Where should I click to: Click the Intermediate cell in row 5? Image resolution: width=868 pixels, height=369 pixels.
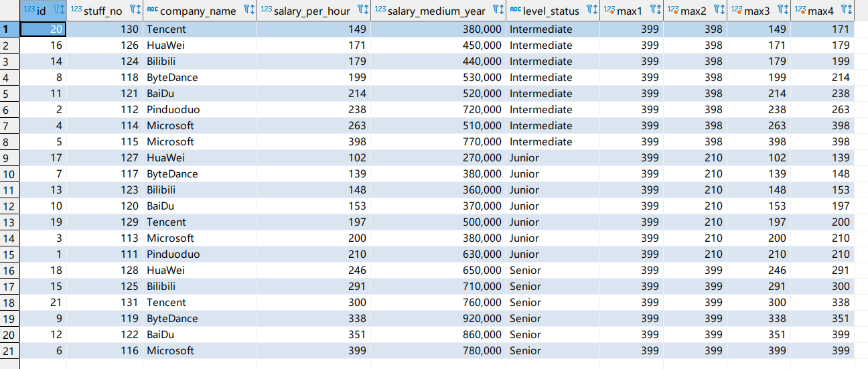tap(553, 93)
